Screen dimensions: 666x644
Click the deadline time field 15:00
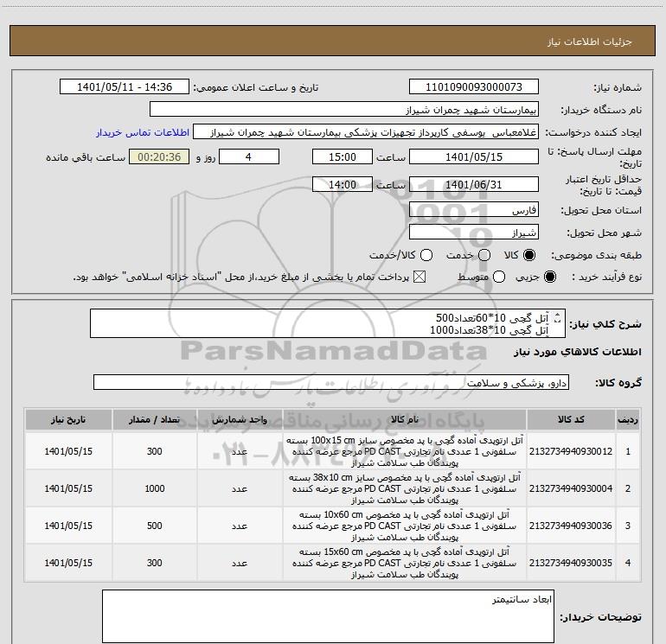(x=343, y=157)
